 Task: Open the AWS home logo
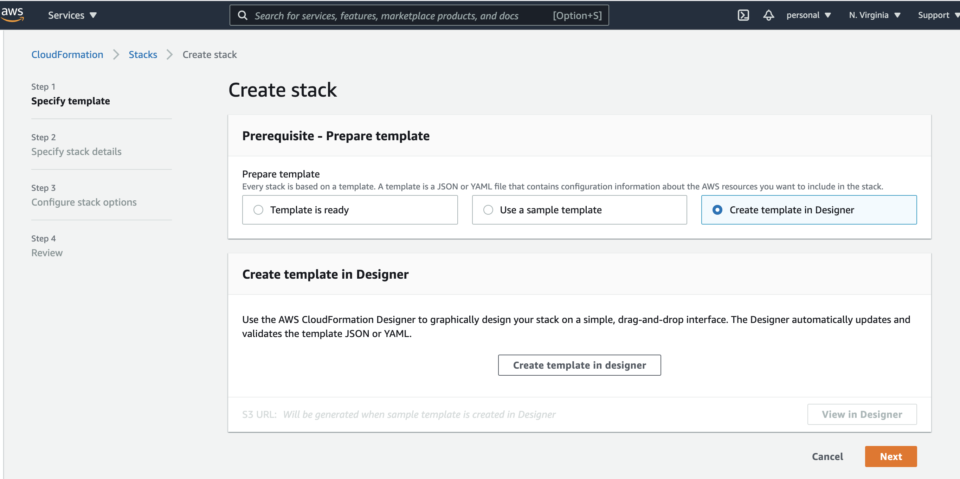point(12,15)
